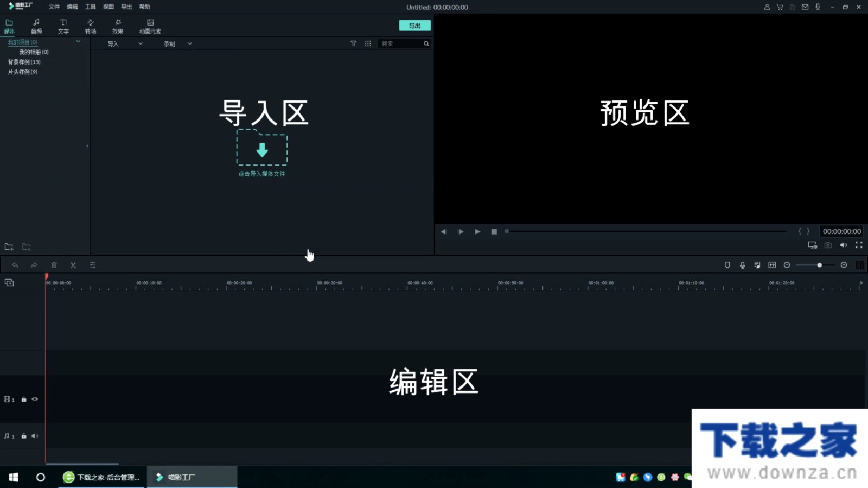
Task: Select 片头样例 (9) category
Action: coord(23,72)
